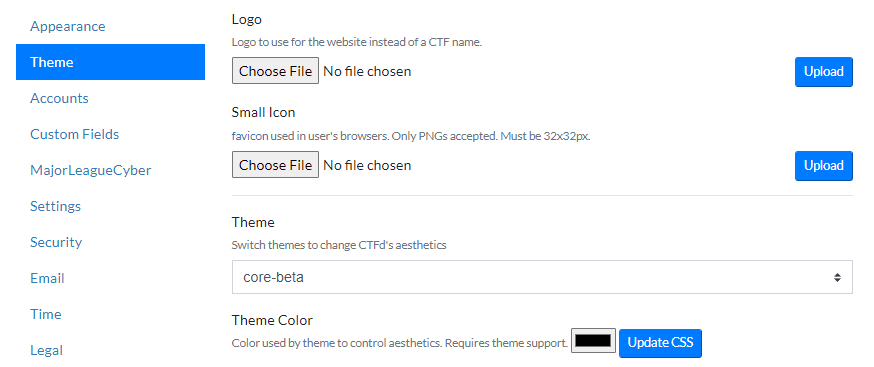Open the black Theme Color picker
874x367 pixels.
pos(593,341)
